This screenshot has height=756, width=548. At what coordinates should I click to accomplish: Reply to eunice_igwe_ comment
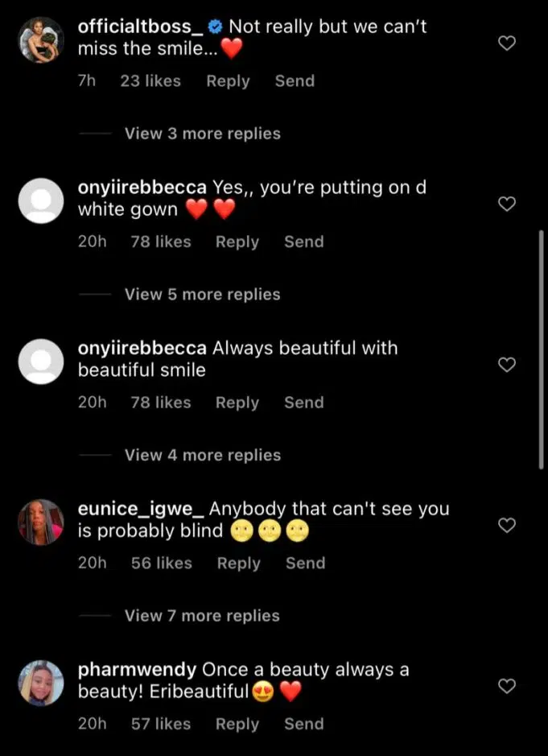pos(238,564)
